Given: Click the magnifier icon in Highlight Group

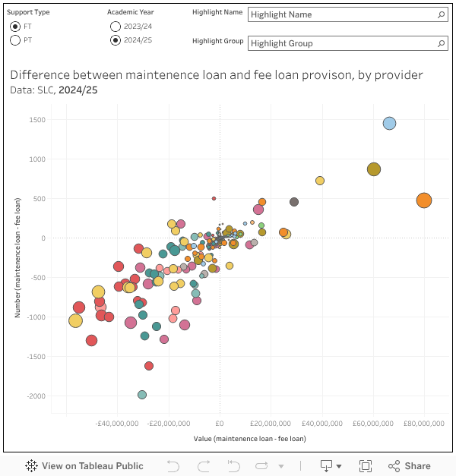Looking at the screenshot, I should [441, 43].
